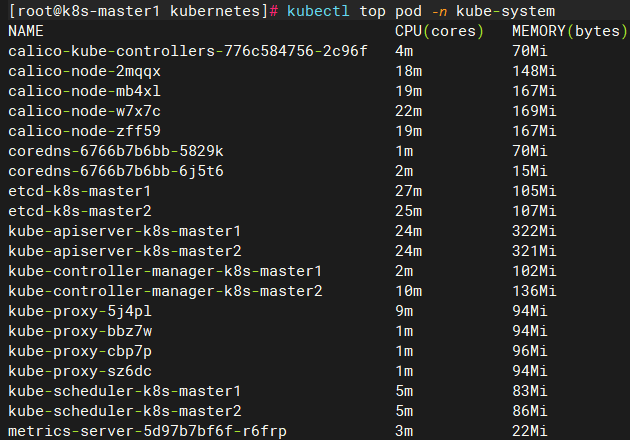Screen dimensions: 630x440
Task: Select pod name kube-proxy-cbp7p
Action: point(80,351)
